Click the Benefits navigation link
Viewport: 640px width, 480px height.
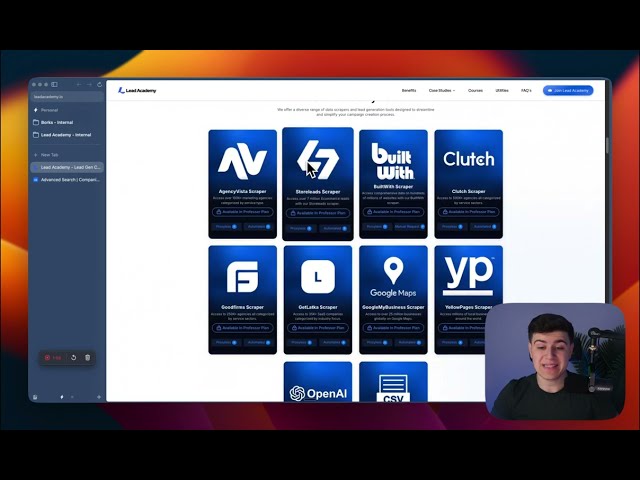pyautogui.click(x=409, y=90)
